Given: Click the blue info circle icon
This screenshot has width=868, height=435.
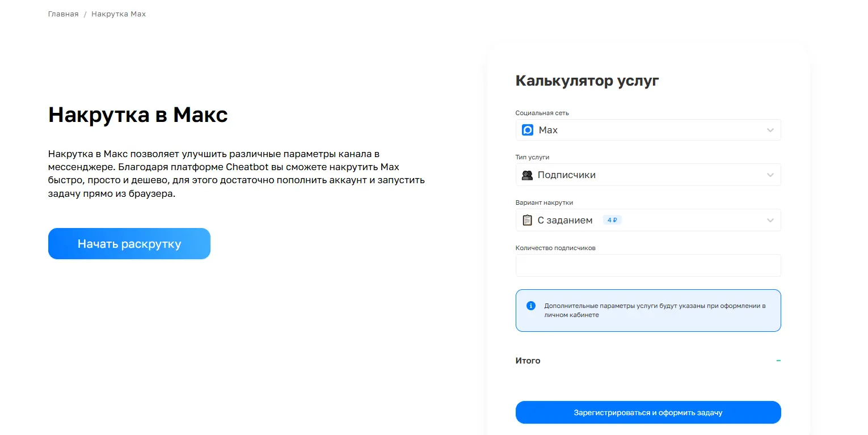Looking at the screenshot, I should click(531, 306).
